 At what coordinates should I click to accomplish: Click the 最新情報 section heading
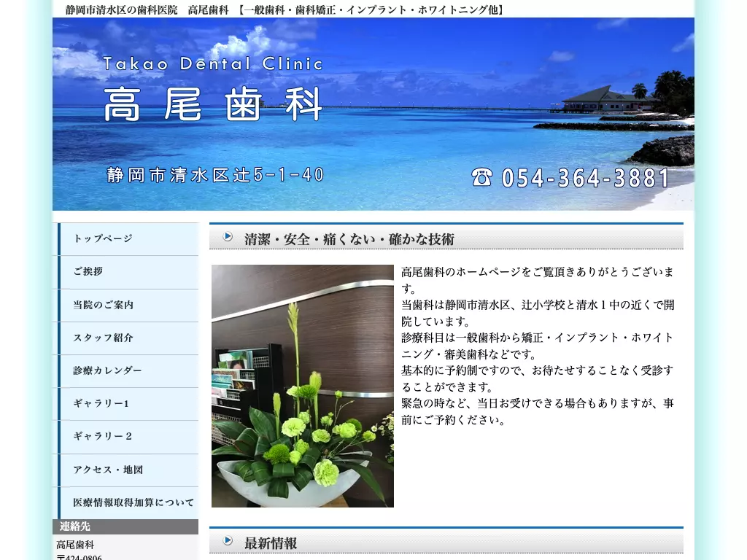tap(271, 542)
